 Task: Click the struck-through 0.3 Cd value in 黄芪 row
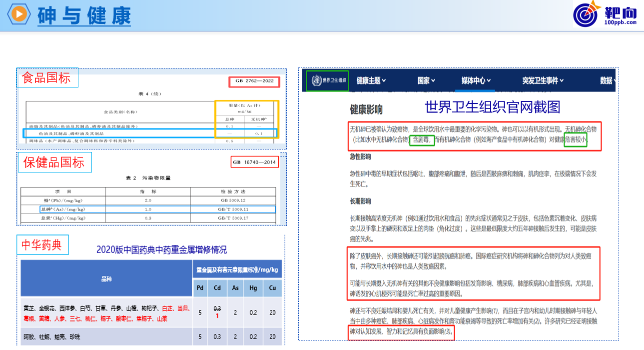[x=217, y=308]
